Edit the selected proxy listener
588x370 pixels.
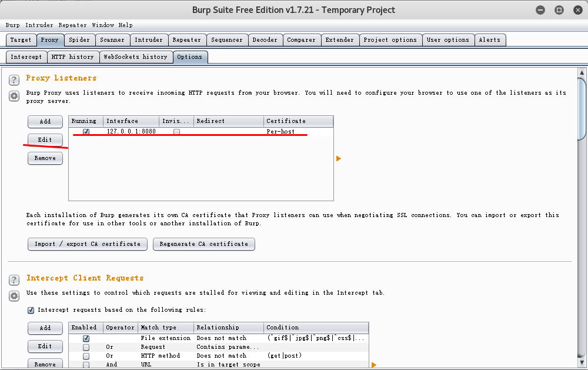click(x=45, y=140)
